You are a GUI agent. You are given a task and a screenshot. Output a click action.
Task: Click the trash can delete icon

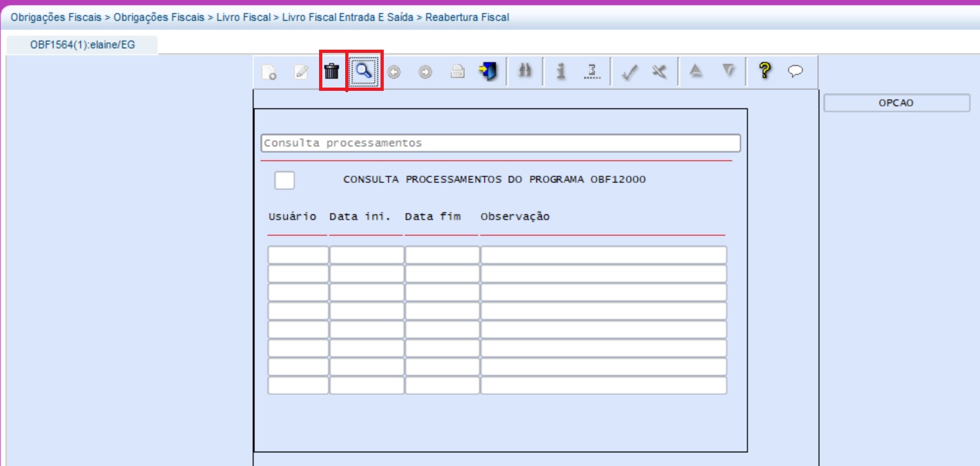tap(332, 71)
